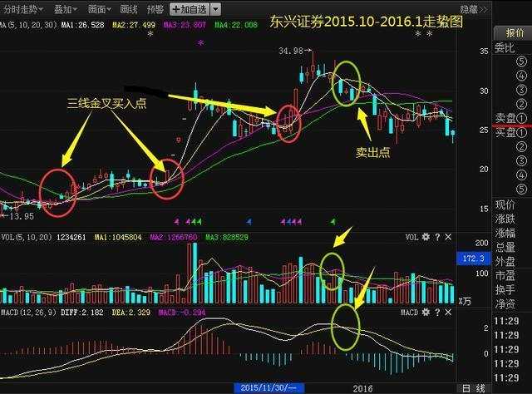Click the 换手 turnover label

click(x=505, y=290)
